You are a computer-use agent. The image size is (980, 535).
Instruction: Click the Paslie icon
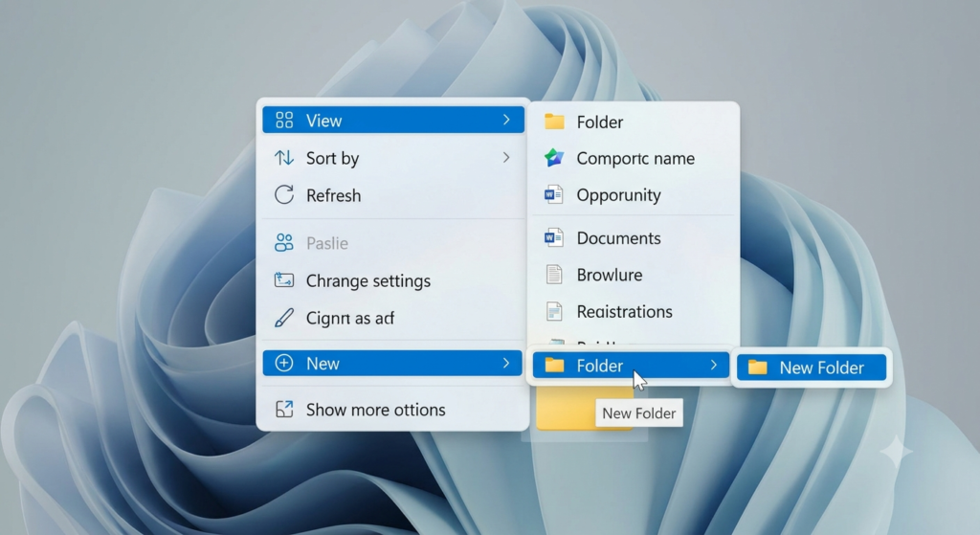(x=284, y=242)
